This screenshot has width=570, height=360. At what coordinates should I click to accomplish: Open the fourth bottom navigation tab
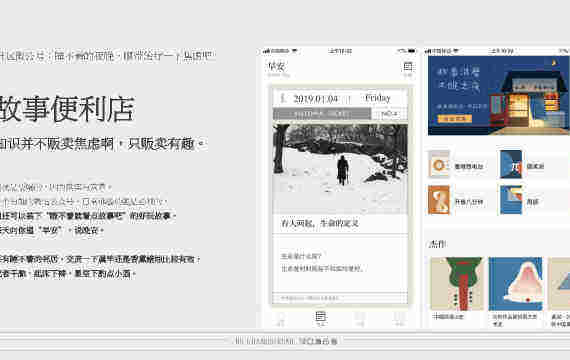(399, 318)
